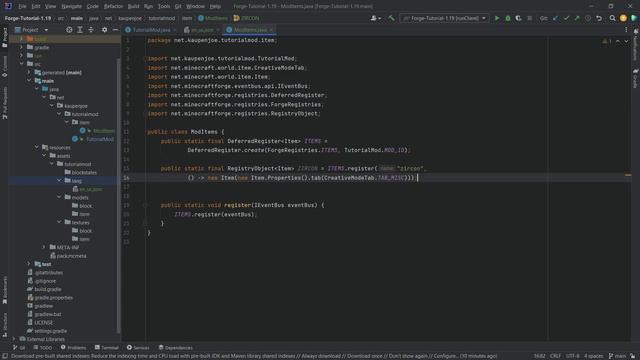Click the 4 spaces indent status widget
Screen dimensions: 640x360
593,356
